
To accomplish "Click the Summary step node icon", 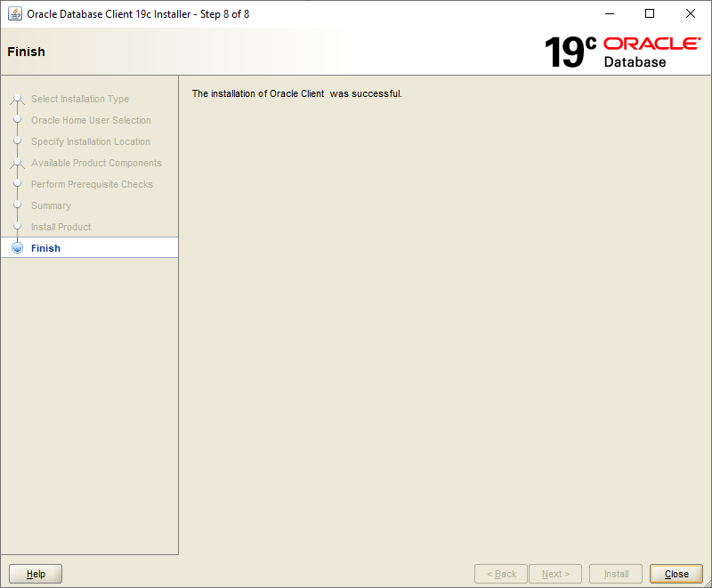I will [x=17, y=205].
